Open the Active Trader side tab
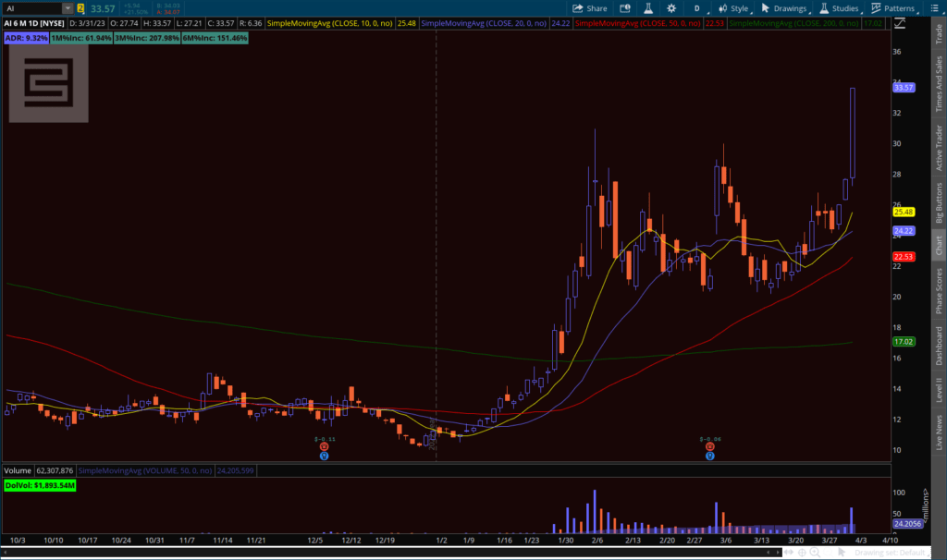 click(x=940, y=148)
